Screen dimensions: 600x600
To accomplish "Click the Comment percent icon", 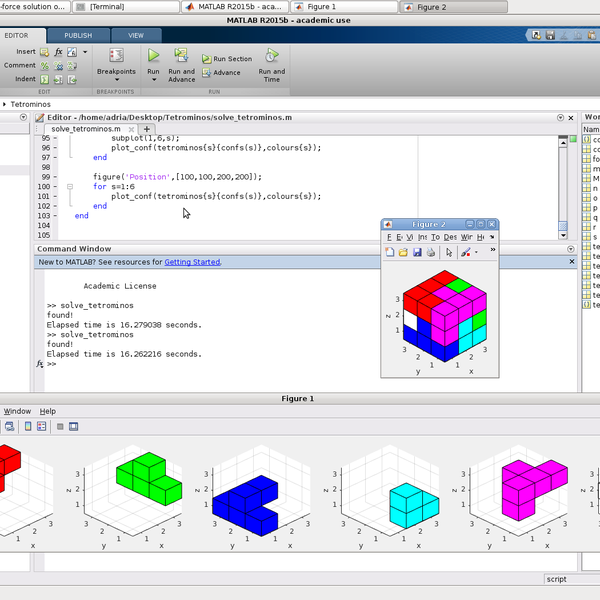I will (x=45, y=66).
